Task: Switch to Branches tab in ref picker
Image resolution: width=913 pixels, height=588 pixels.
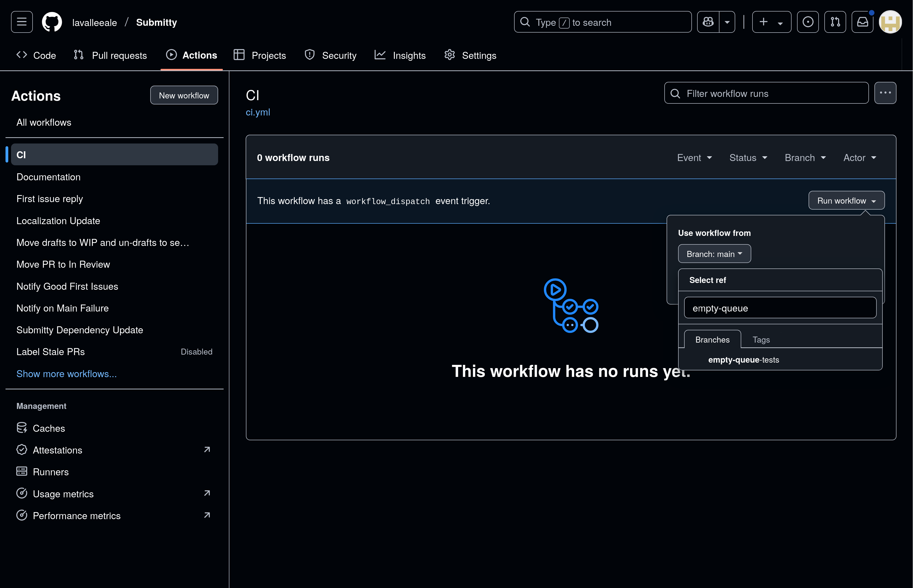Action: tap(712, 339)
